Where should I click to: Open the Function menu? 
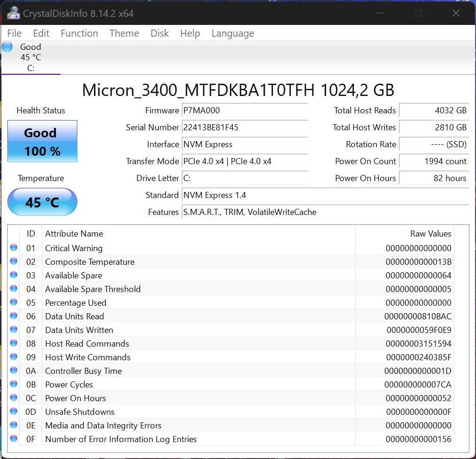[x=79, y=33]
